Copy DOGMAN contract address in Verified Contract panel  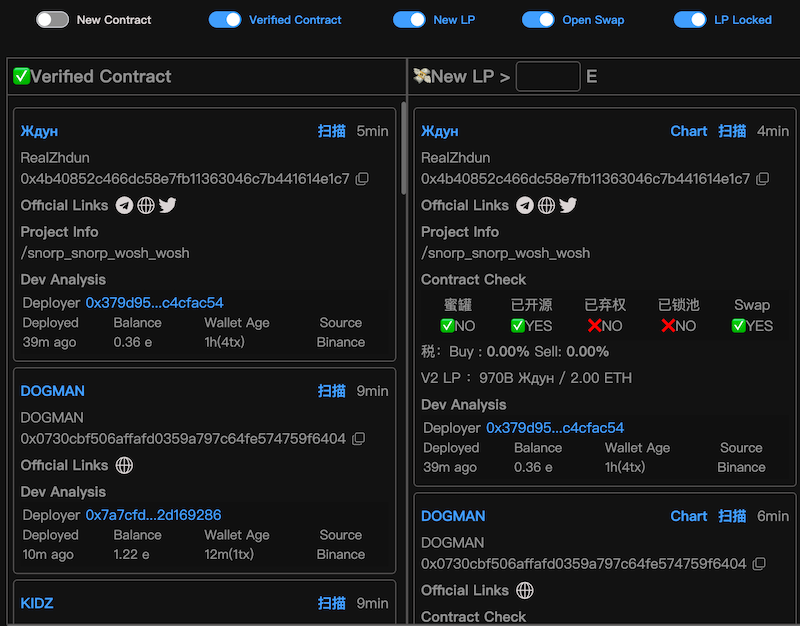tap(359, 439)
